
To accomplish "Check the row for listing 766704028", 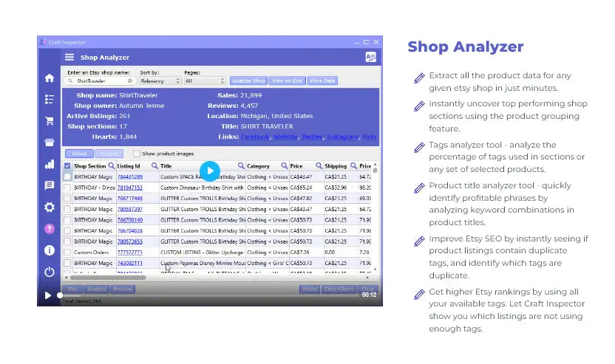I will pos(67,231).
